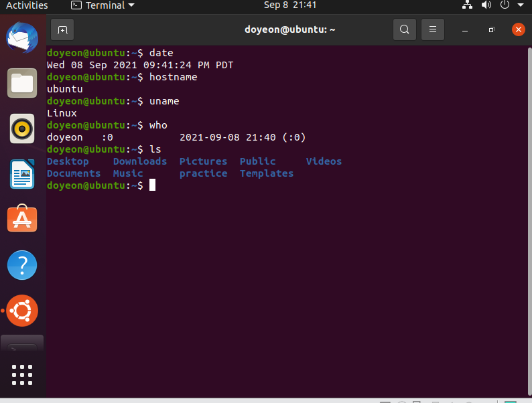Viewport: 532px width, 403px height.
Task: Open LibreOffice Writer from dock
Action: 22,174
